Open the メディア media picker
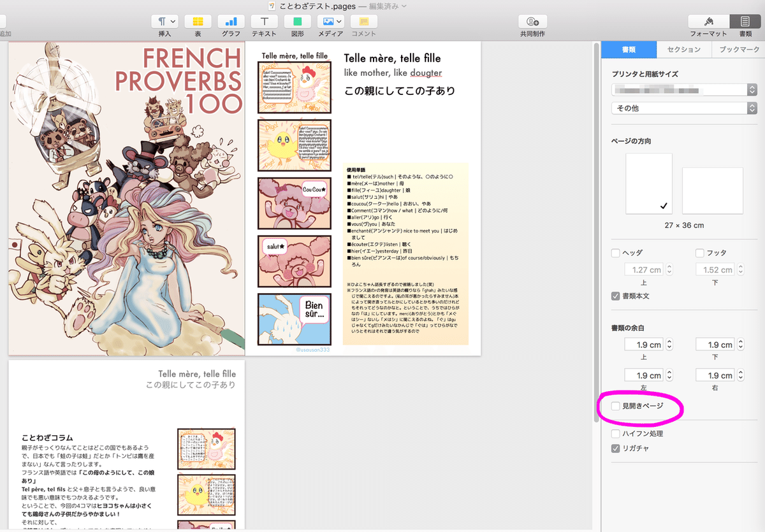The height and width of the screenshot is (532, 765). coord(330,21)
